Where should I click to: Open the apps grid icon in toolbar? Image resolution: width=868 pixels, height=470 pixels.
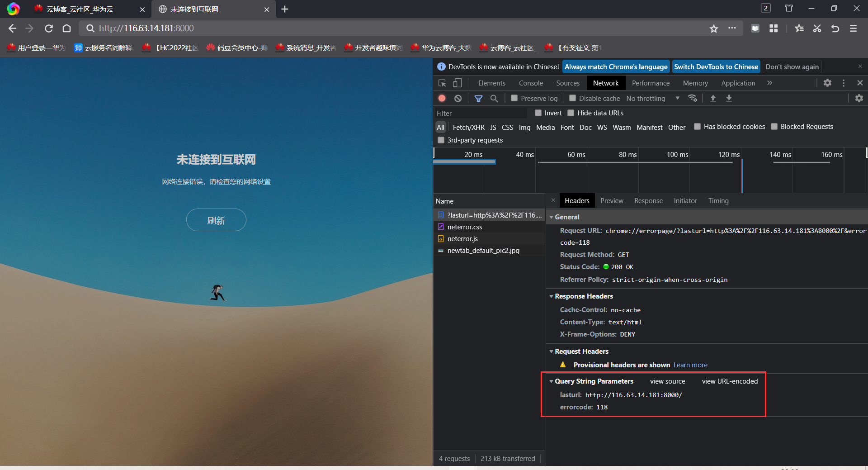(x=774, y=28)
